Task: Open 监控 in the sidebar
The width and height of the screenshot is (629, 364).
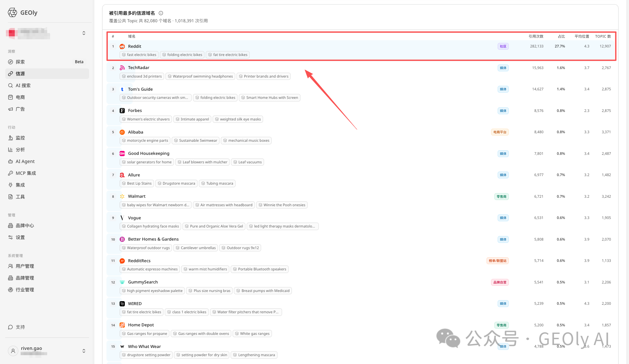Action: (x=47, y=138)
